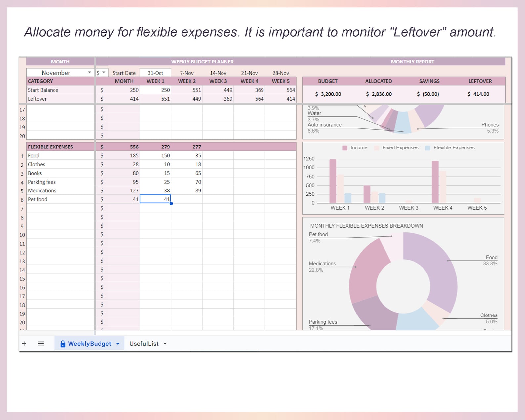The height and width of the screenshot is (420, 525).
Task: Add a new sheet with plus icon
Action: [x=24, y=343]
